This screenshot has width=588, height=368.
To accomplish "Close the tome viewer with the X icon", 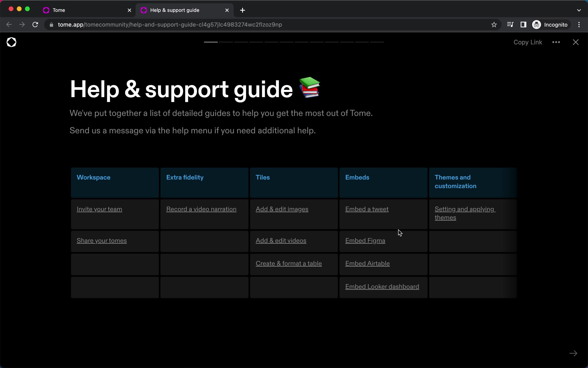I will click(575, 42).
